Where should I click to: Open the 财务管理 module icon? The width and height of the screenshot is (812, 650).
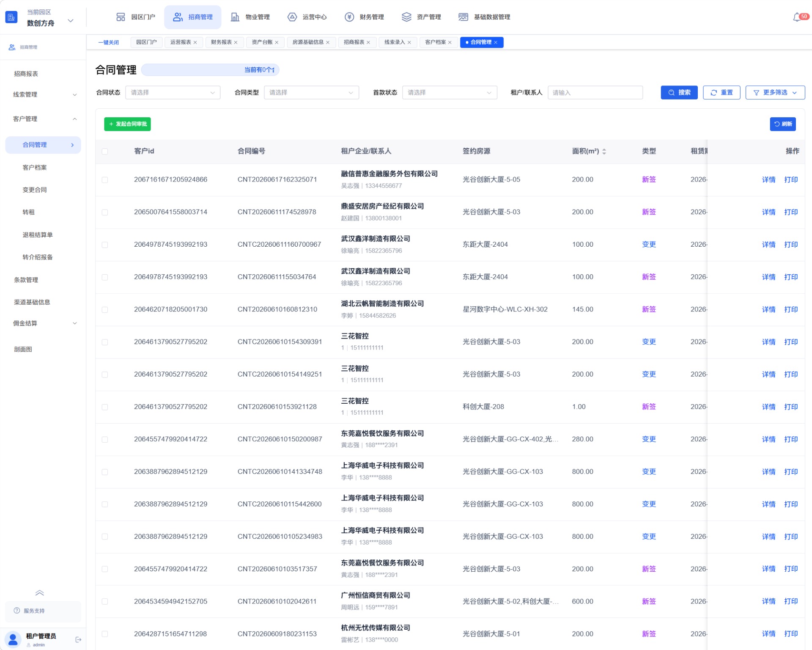tap(349, 17)
